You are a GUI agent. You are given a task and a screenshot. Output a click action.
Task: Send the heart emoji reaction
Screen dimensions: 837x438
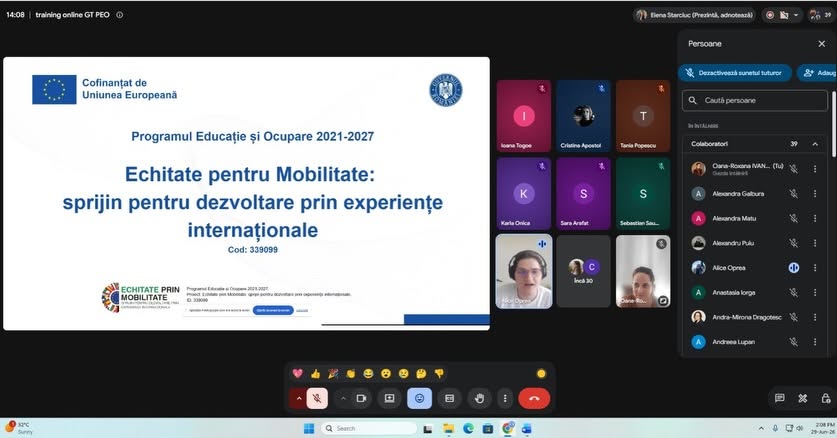pos(297,373)
